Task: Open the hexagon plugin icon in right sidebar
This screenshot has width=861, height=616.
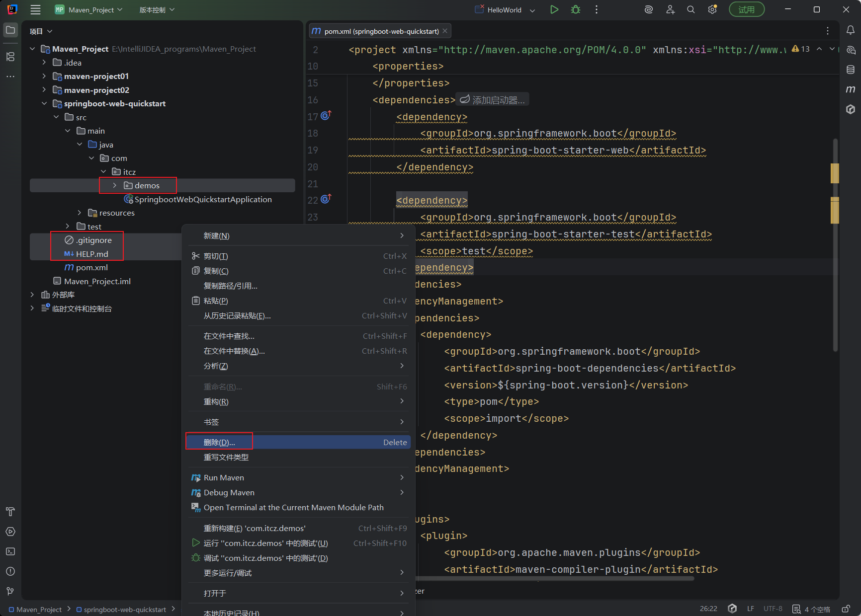Action: click(851, 109)
